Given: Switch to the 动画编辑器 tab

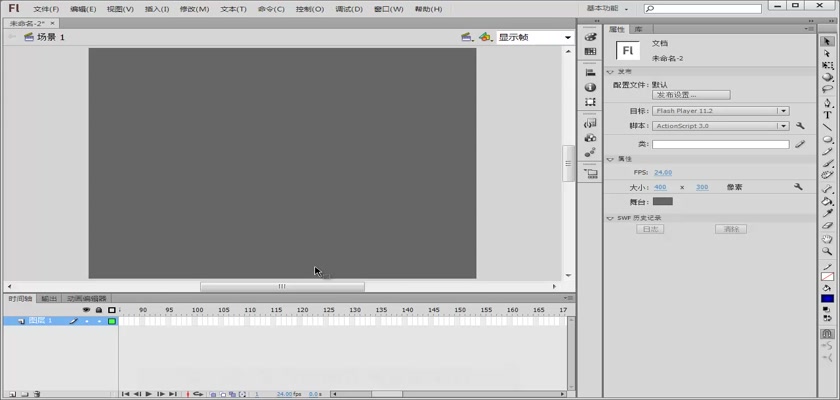Looking at the screenshot, I should point(87,298).
